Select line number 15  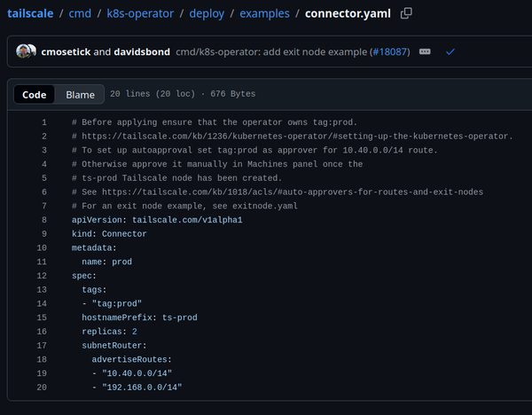pyautogui.click(x=42, y=317)
